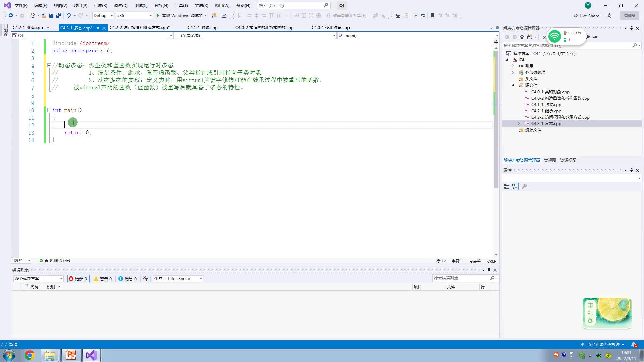Click the Save All icon

pos(59,16)
